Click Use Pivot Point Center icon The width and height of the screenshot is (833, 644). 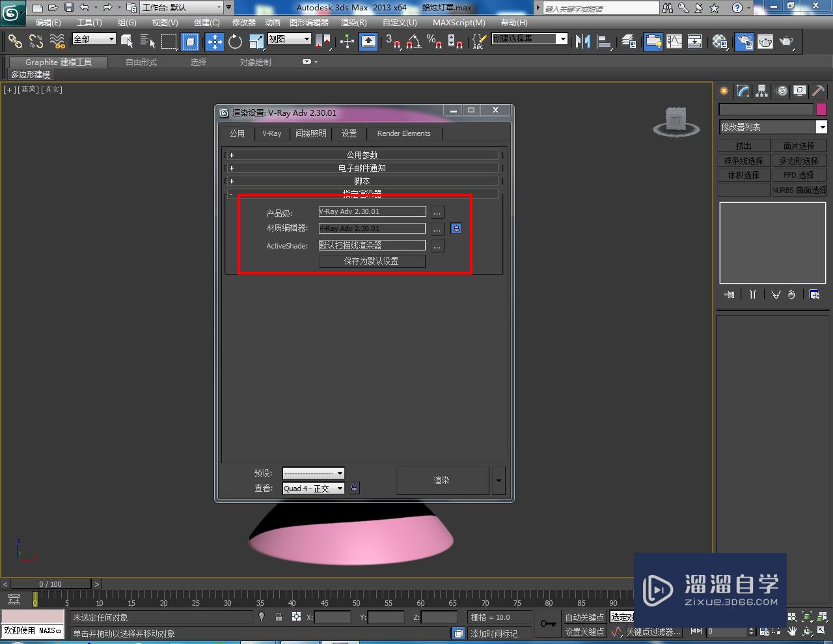(323, 42)
